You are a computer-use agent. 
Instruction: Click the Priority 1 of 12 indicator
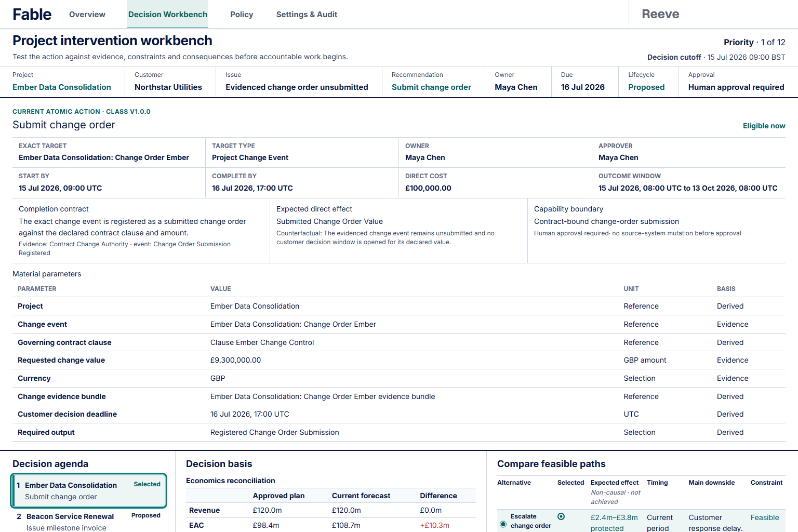[x=754, y=42]
